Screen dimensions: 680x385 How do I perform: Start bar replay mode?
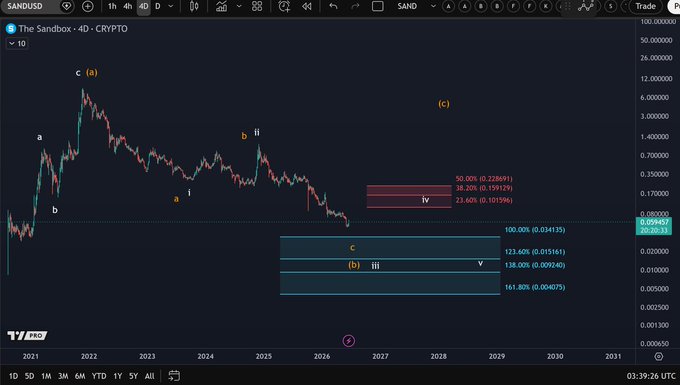(307, 6)
